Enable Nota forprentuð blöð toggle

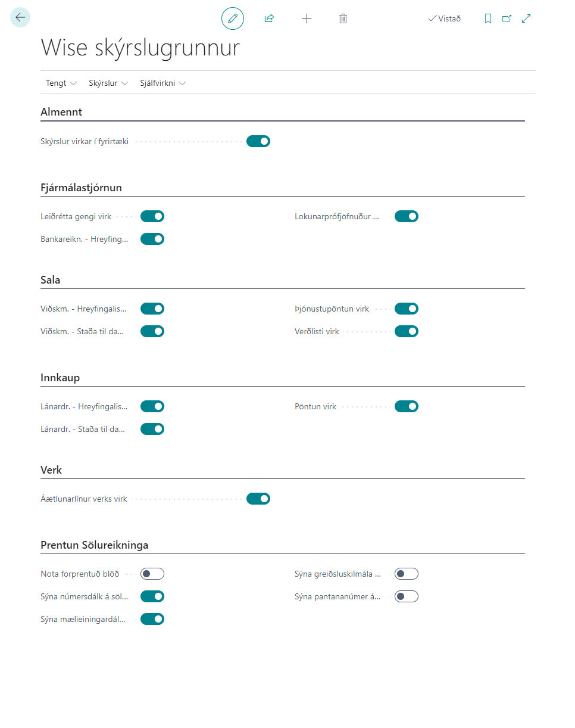(152, 574)
